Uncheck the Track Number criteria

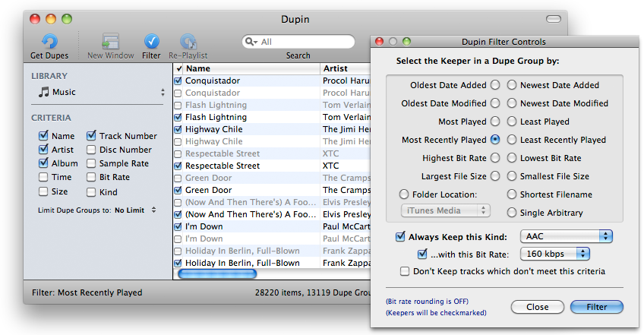click(x=91, y=136)
